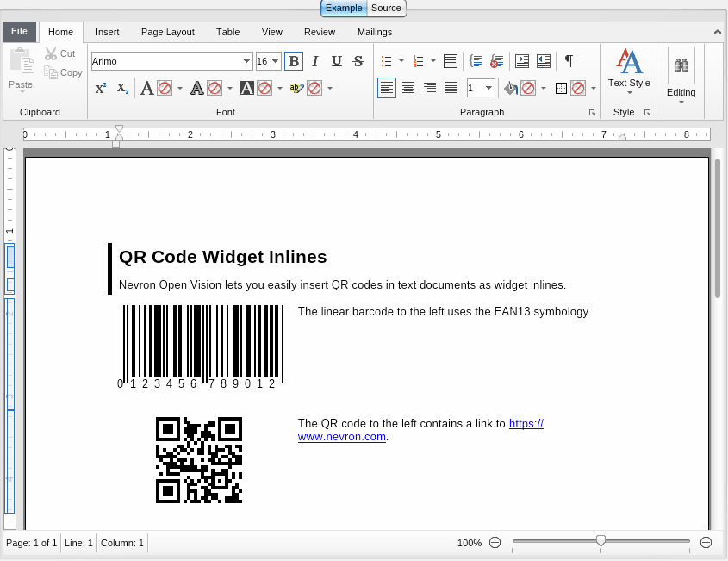Expand the text stroke color dropdown arrow
Viewport: 728px width, 561px height.
click(230, 88)
